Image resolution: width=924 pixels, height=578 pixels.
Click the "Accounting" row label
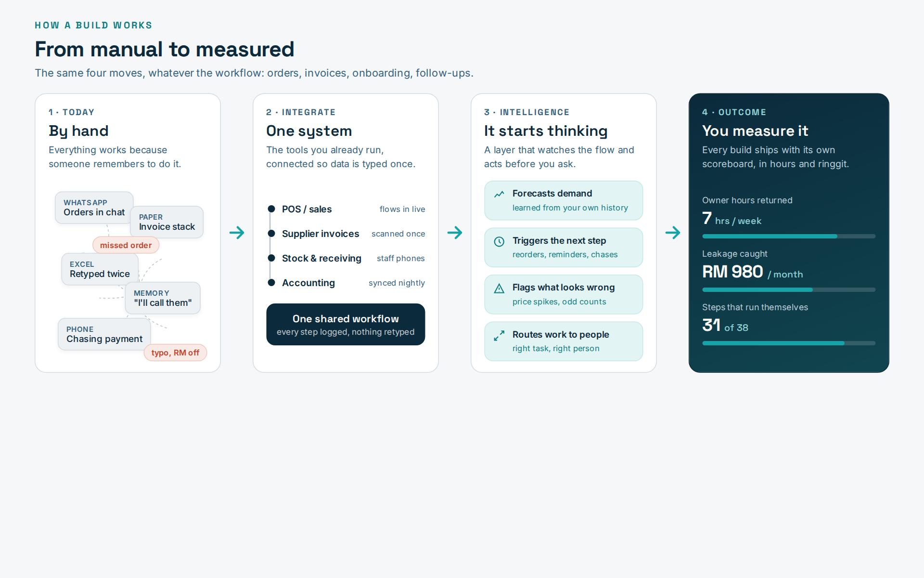click(x=308, y=283)
